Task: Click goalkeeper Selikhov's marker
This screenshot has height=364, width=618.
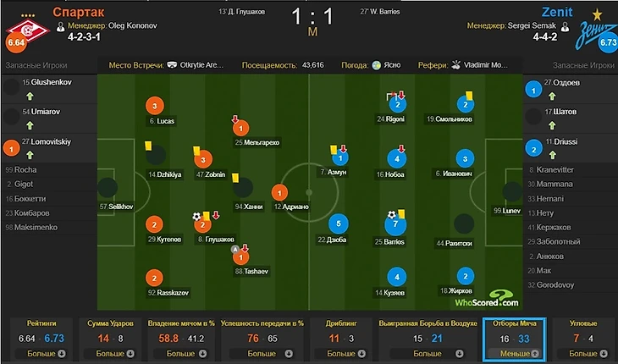Action: pyautogui.click(x=108, y=188)
